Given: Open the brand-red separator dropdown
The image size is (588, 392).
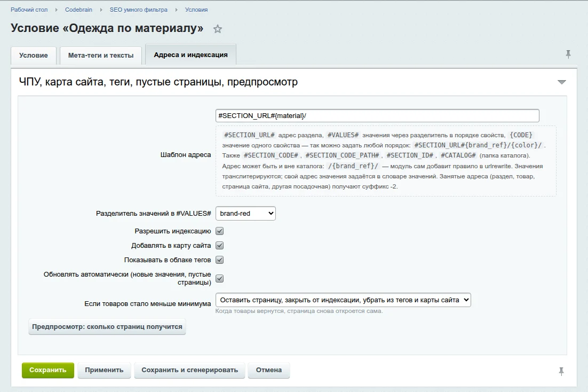Looking at the screenshot, I should [x=245, y=213].
